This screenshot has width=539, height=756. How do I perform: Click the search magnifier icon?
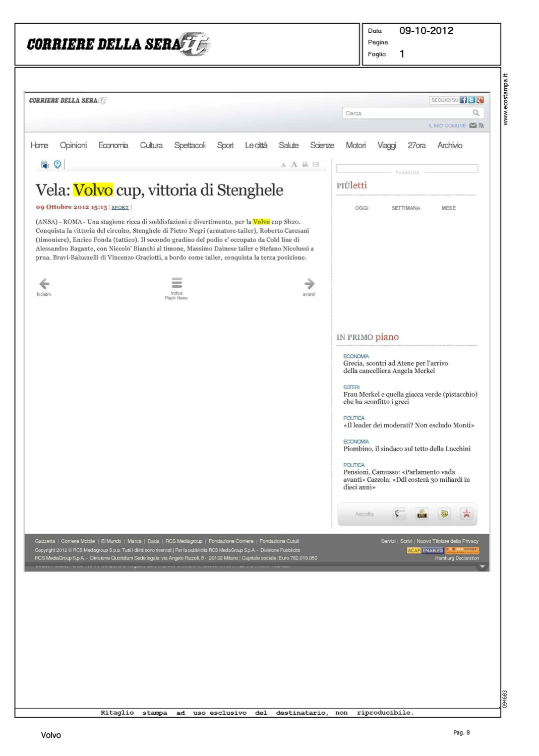coord(475,113)
